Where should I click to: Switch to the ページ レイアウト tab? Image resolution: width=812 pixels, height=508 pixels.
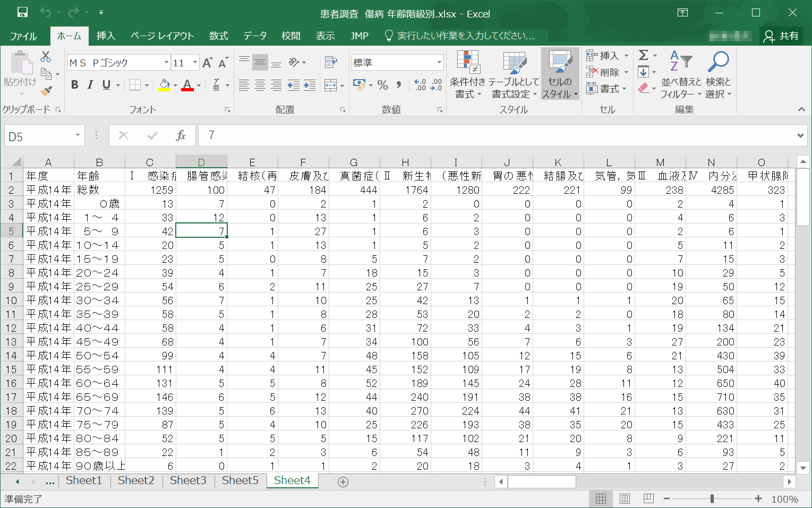click(162, 36)
